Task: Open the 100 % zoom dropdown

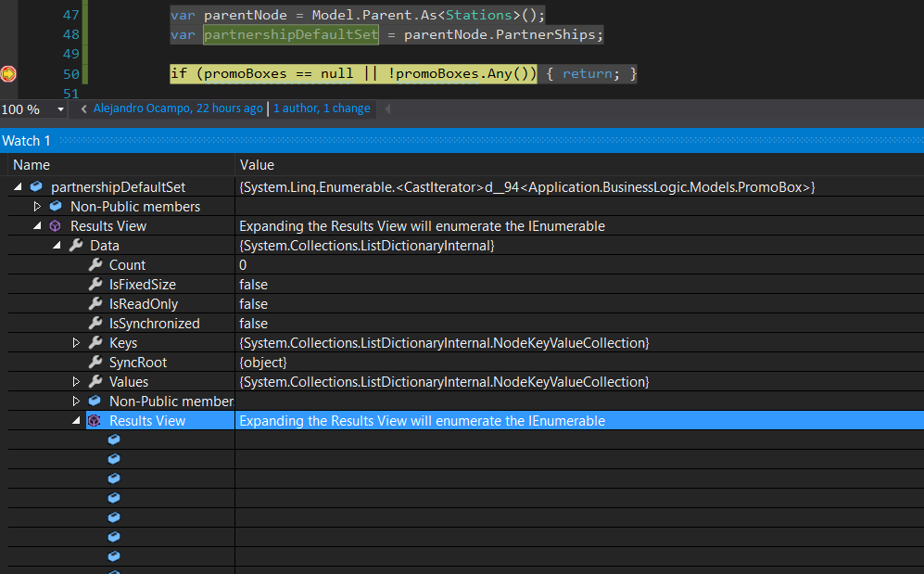Action: (60, 109)
